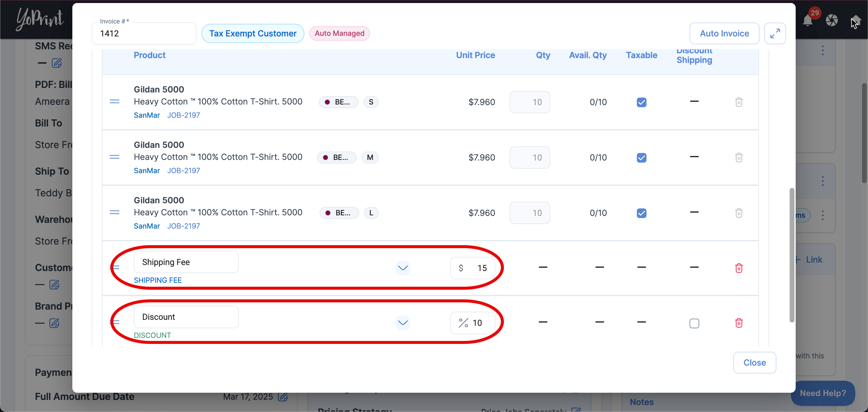This screenshot has width=868, height=412.
Task: Click the quantity field of size M row
Action: (530, 157)
